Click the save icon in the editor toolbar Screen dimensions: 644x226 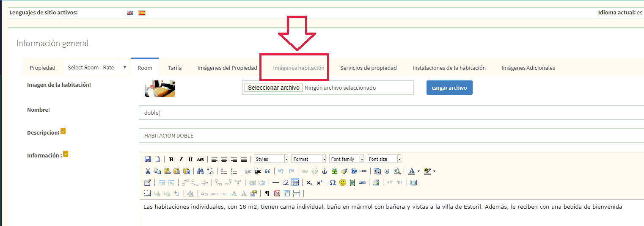click(148, 160)
